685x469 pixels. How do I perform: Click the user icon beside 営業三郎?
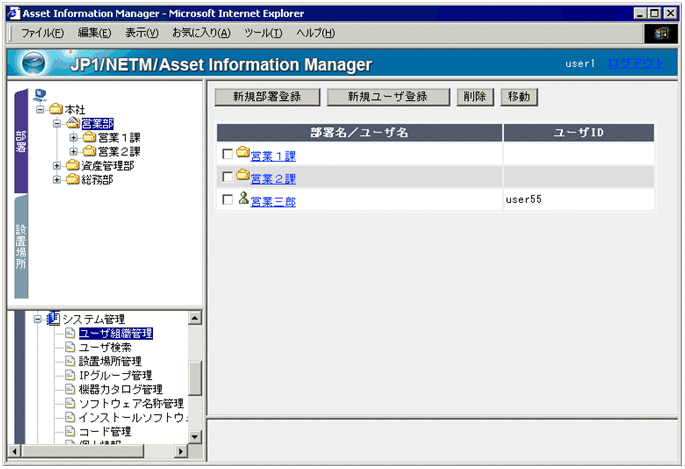click(x=243, y=198)
